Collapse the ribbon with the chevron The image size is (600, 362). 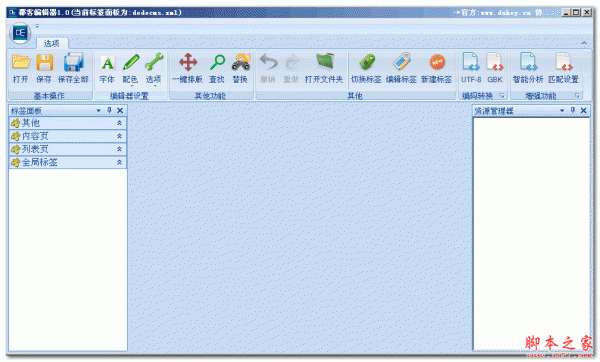pos(584,43)
